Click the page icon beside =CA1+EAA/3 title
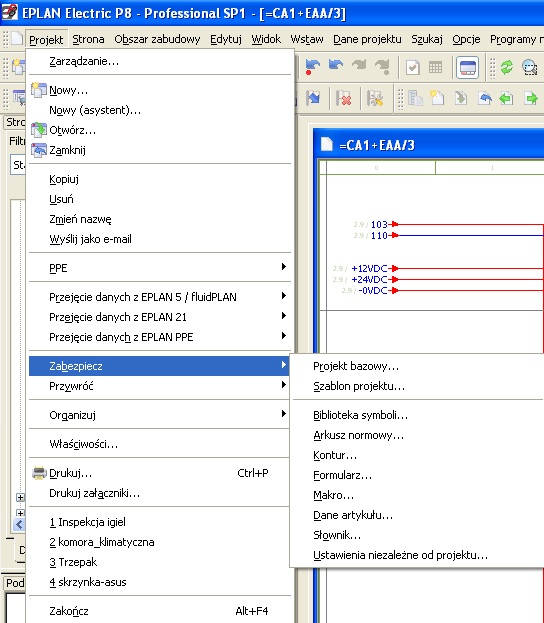The image size is (544, 623). coord(326,145)
